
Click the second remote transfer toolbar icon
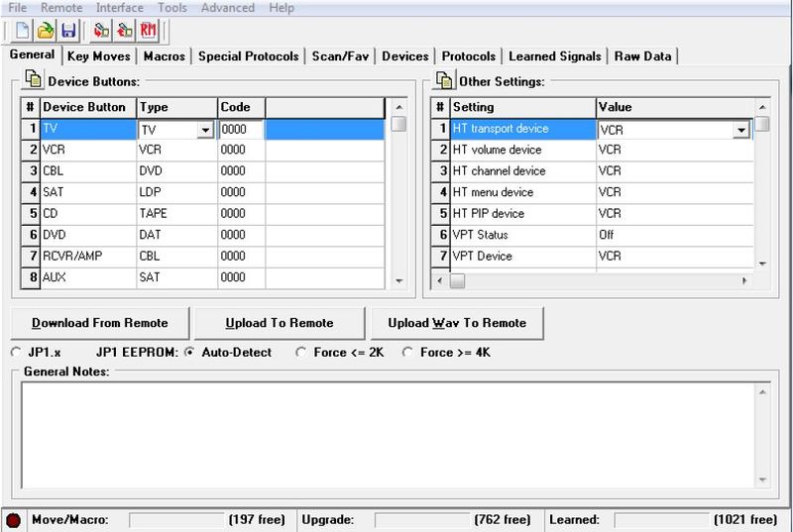click(x=124, y=31)
